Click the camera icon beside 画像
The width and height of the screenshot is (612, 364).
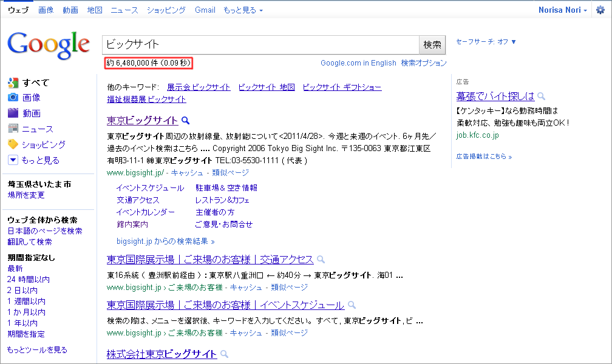(x=13, y=98)
